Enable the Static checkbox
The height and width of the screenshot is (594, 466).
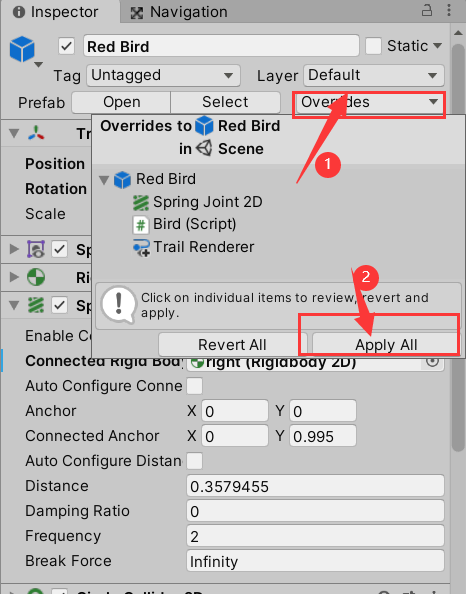tap(373, 46)
